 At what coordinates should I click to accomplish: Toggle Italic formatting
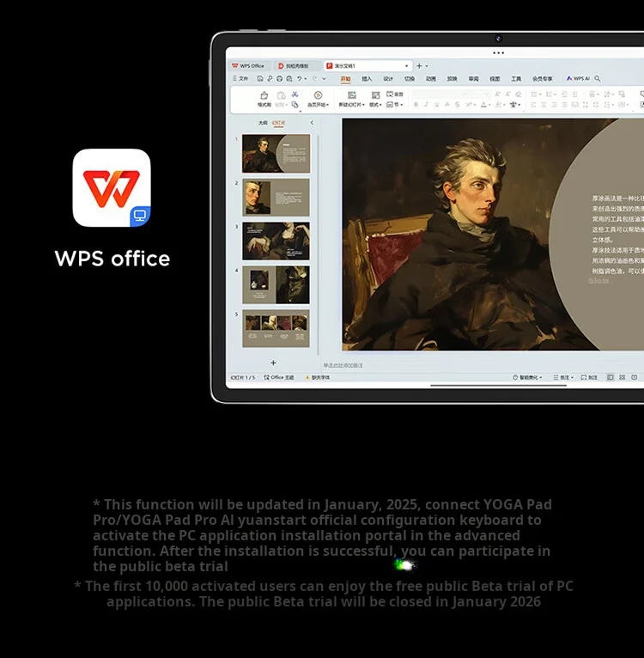click(x=426, y=105)
